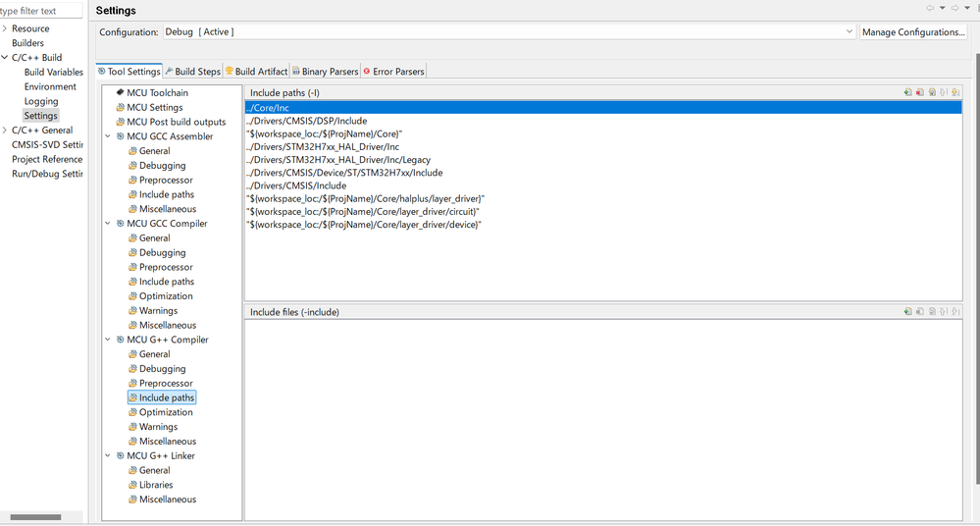
Task: Open Project References page in sidebar
Action: point(47,160)
